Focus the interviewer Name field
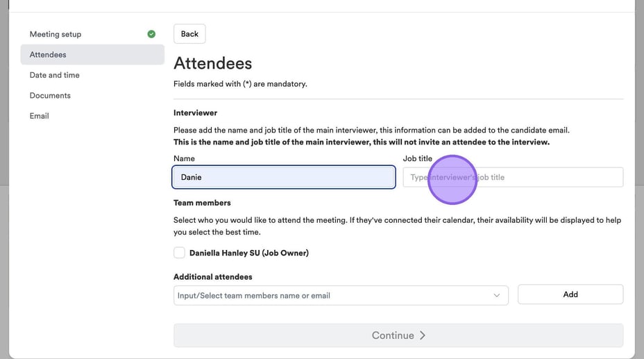 [x=283, y=177]
